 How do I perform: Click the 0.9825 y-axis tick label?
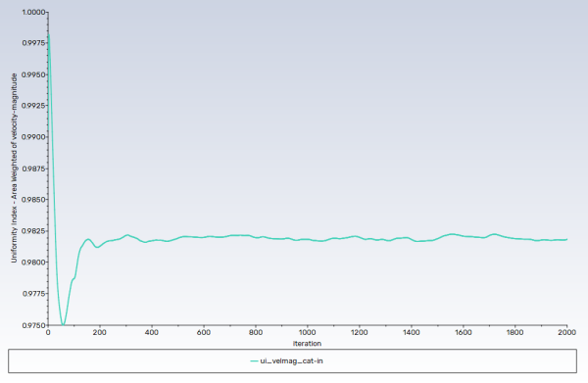coord(33,231)
